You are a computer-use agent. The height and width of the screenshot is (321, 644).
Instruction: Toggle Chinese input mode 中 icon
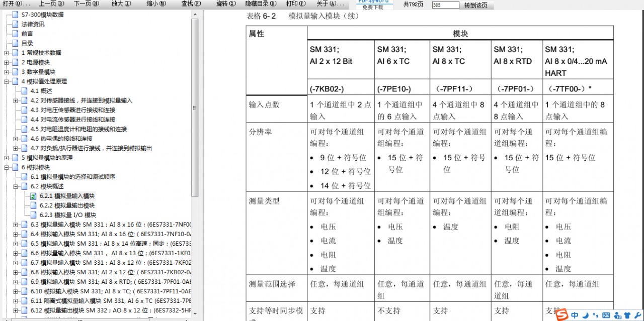575,315
